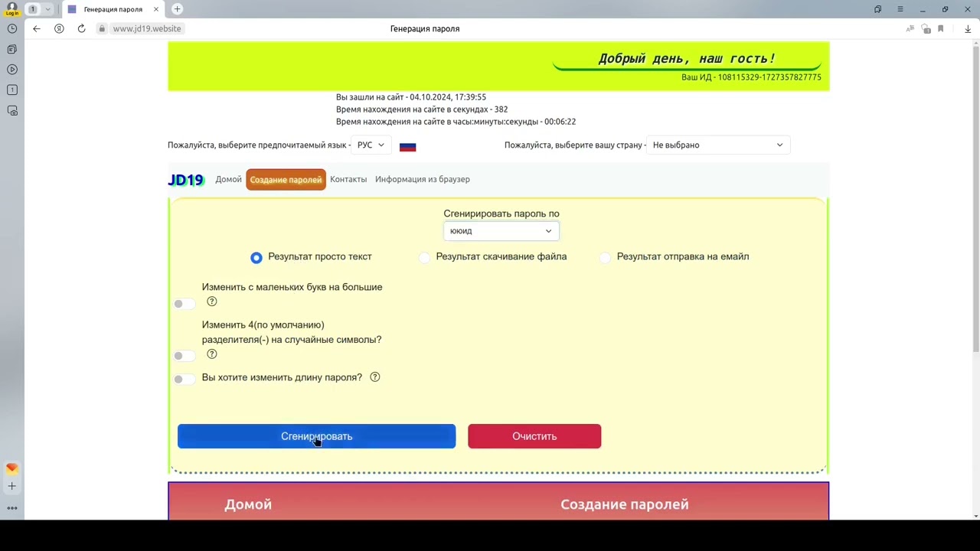Viewport: 980px width, 551px height.
Task: Open the video player sidebar icon
Action: click(12, 70)
